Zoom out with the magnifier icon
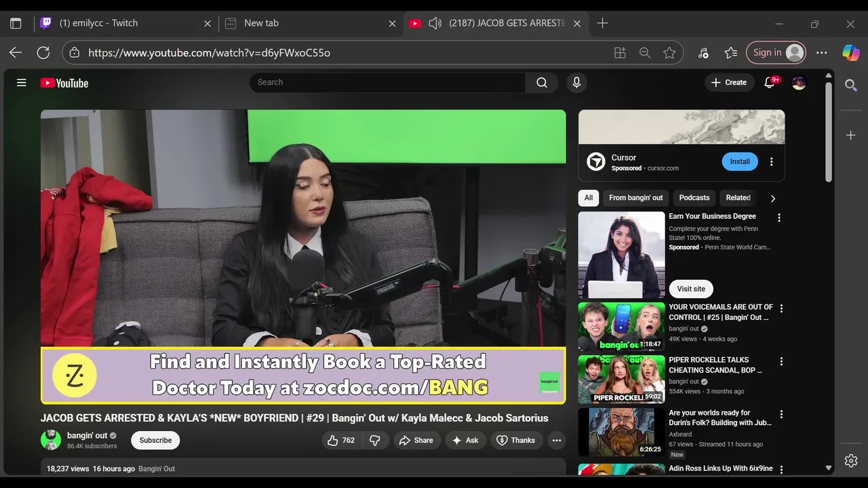Image resolution: width=868 pixels, height=488 pixels. tap(645, 53)
